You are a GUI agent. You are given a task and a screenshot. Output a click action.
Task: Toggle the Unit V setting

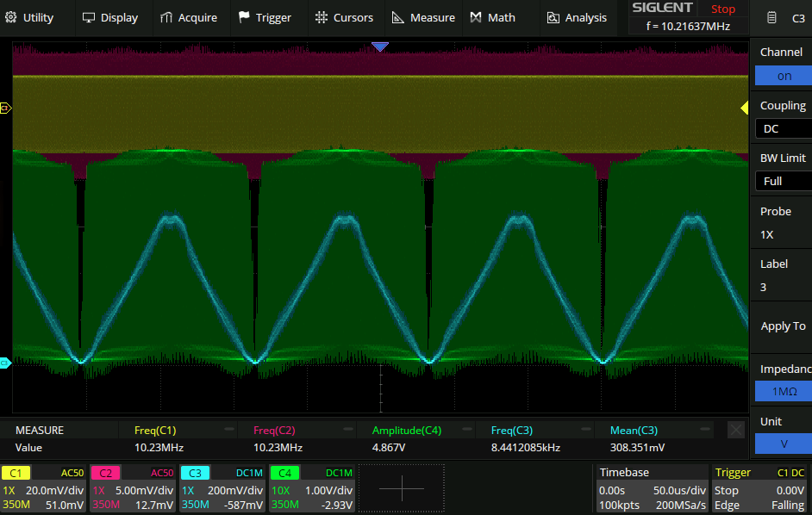click(x=784, y=444)
